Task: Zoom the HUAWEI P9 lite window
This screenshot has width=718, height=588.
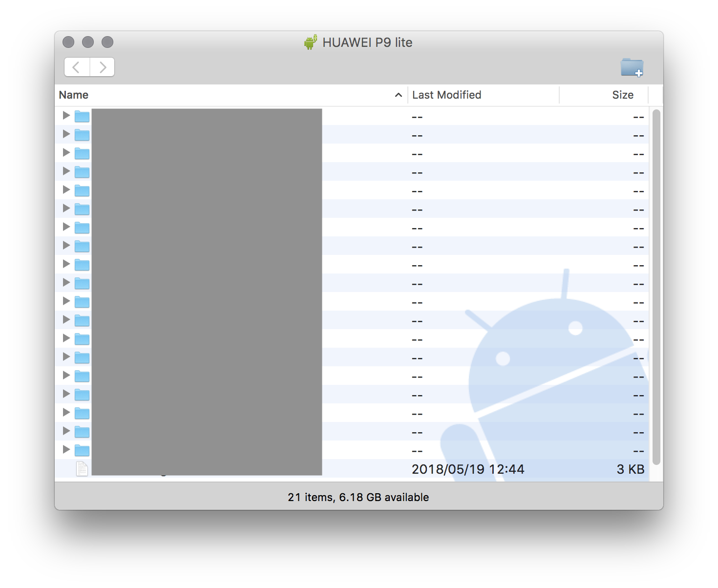Action: [107, 42]
